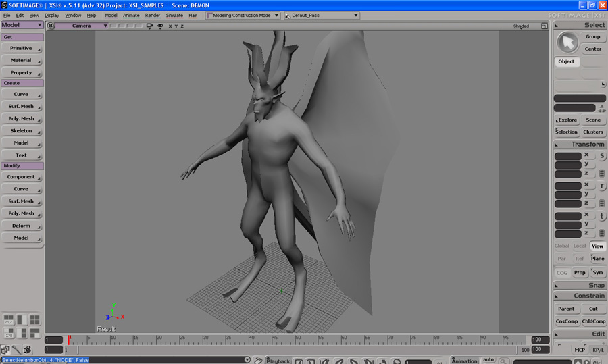This screenshot has width=608, height=364.
Task: Toggle Z axis in viewport header
Action: [182, 26]
